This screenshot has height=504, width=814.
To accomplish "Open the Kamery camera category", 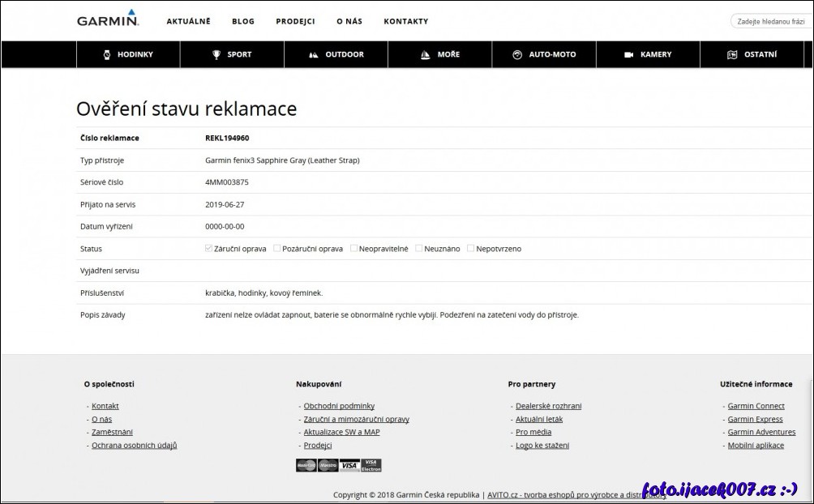I will [647, 54].
